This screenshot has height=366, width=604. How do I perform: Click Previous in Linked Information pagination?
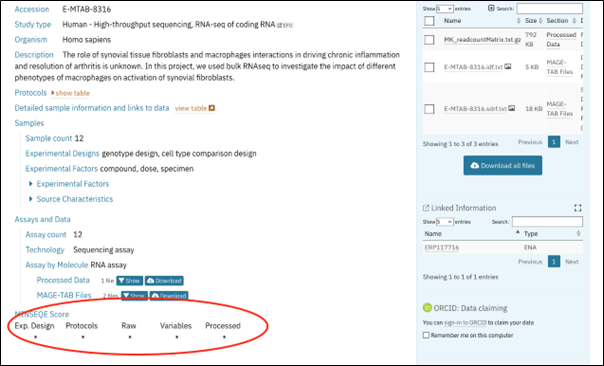point(530,262)
